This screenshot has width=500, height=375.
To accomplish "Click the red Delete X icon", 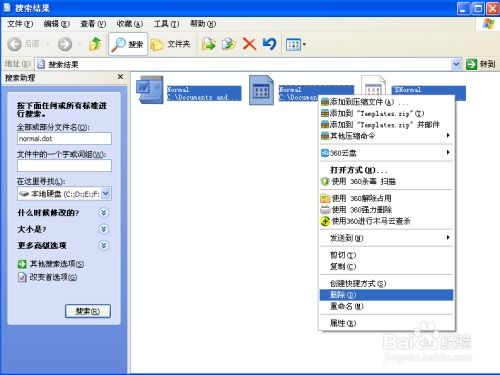I will (249, 44).
